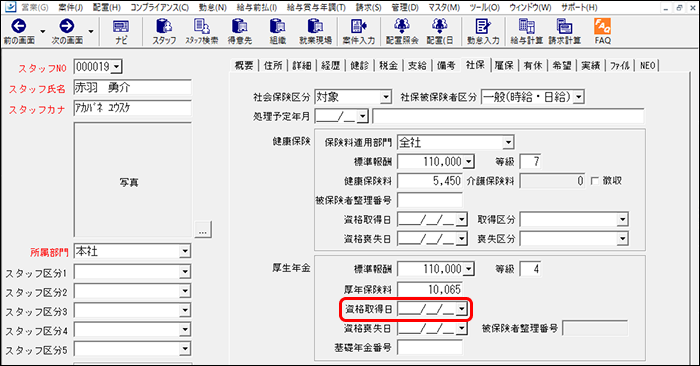Image resolution: width=700 pixels, height=366 pixels.
Task: Open the 所属部門 dropdown
Action: [x=185, y=251]
